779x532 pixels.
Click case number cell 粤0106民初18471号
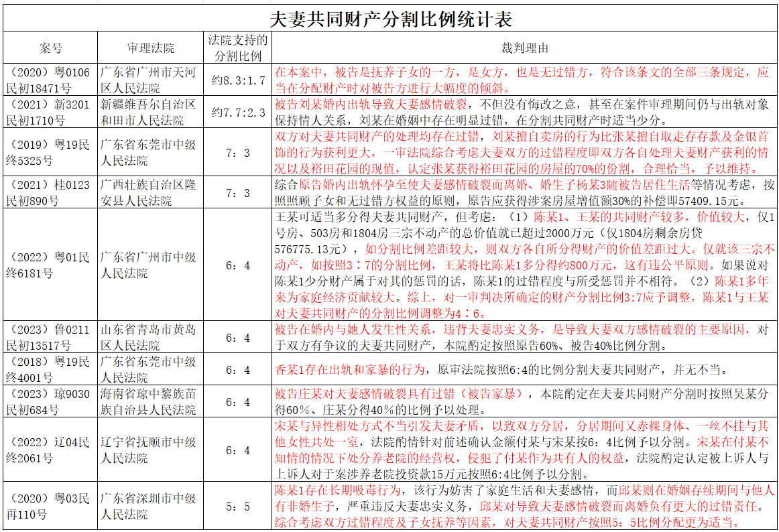50,80
